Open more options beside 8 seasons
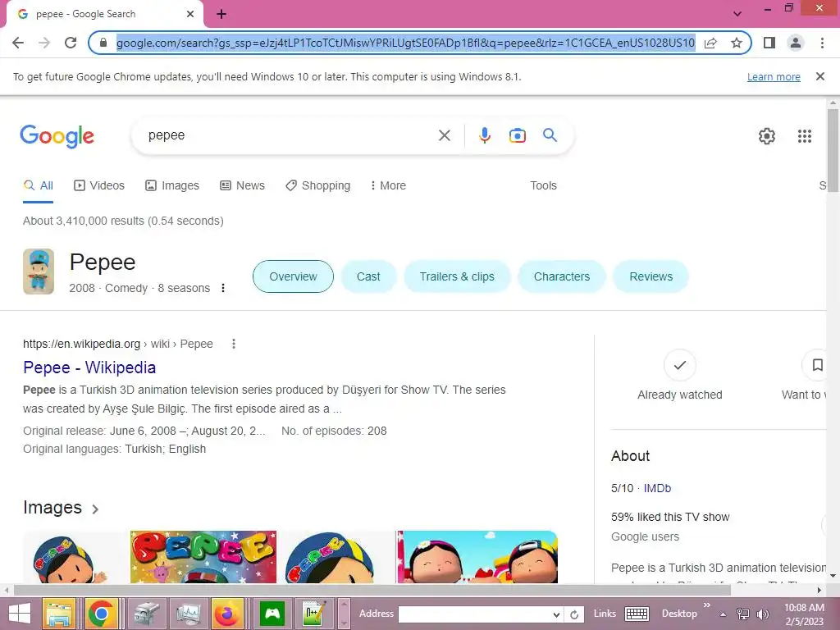 (223, 288)
